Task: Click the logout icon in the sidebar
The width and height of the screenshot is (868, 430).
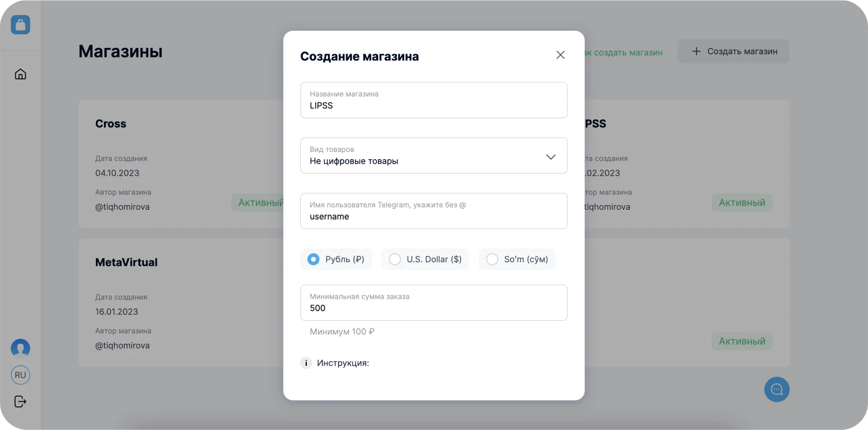Action: (20, 401)
